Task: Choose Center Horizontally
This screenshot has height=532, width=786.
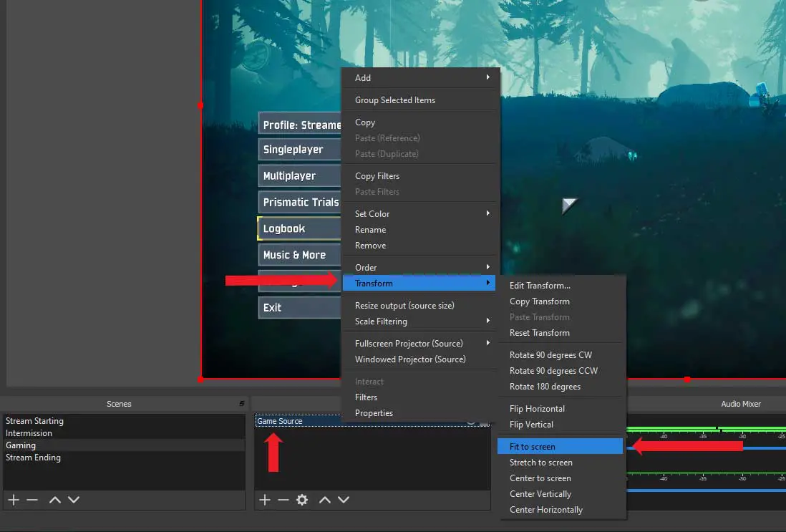Action: (561, 510)
